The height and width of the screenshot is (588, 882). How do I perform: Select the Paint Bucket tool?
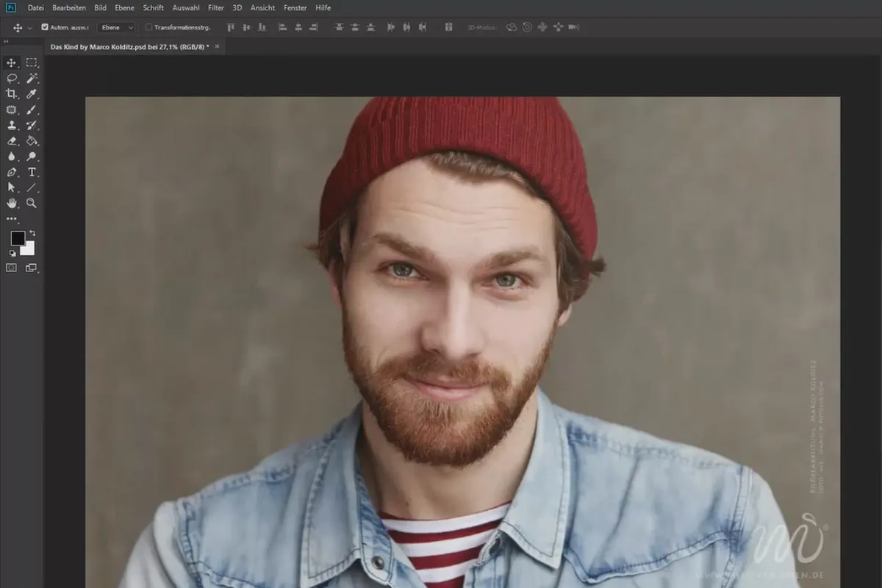click(x=32, y=140)
